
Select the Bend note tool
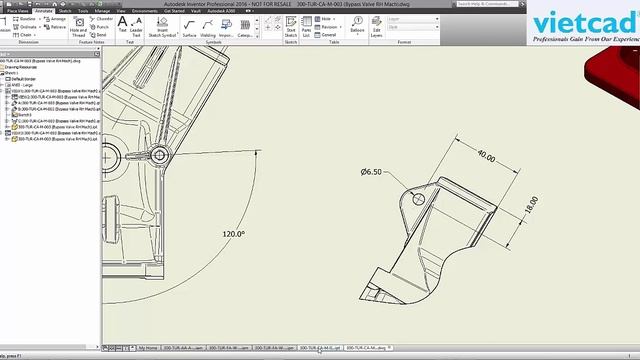pyautogui.click(x=98, y=35)
